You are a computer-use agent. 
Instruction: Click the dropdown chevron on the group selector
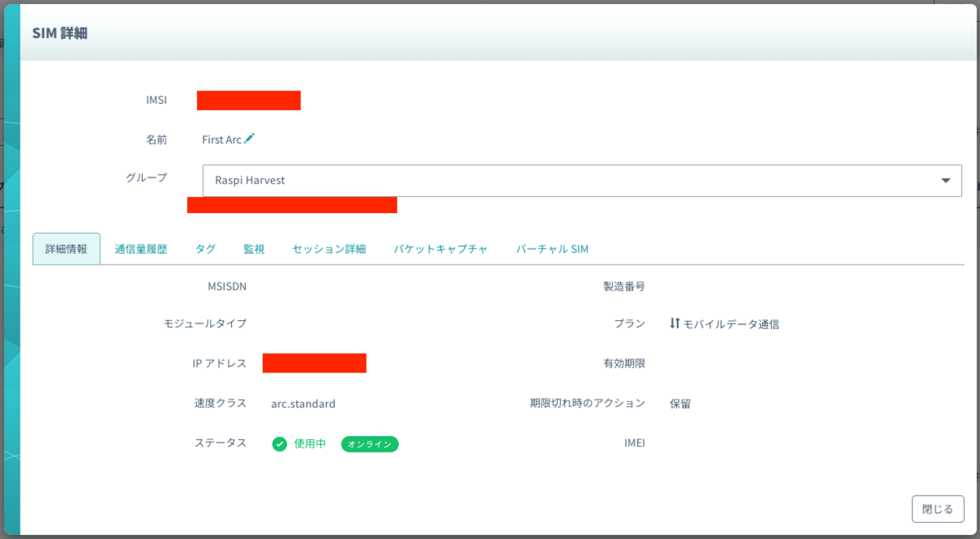click(x=945, y=180)
